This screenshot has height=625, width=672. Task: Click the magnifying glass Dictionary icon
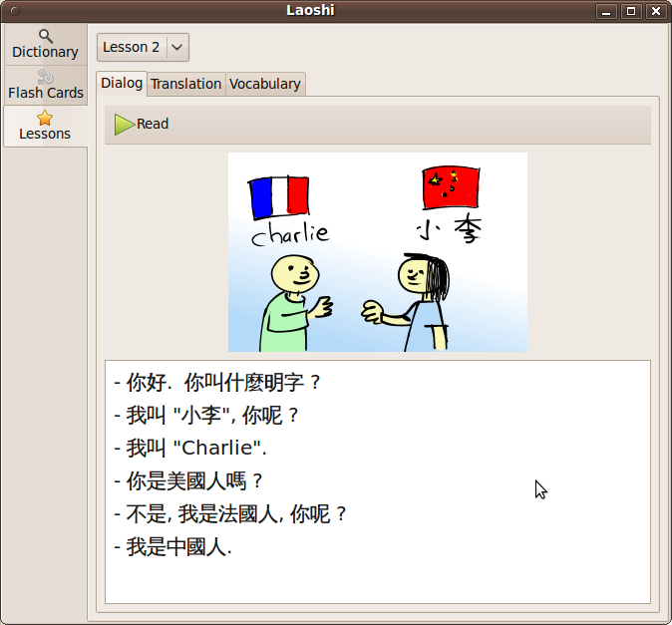[46, 36]
